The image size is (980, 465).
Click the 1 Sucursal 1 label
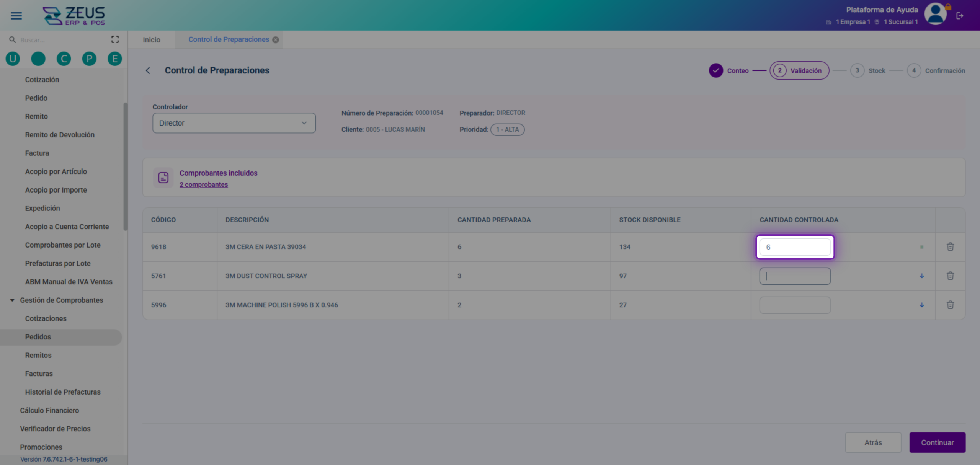click(x=901, y=22)
